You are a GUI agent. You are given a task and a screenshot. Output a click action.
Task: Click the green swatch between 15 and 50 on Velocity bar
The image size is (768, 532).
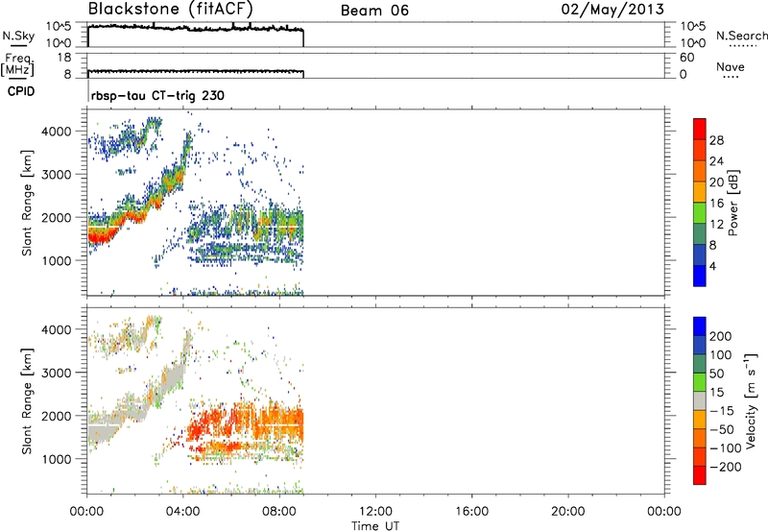[x=700, y=382]
